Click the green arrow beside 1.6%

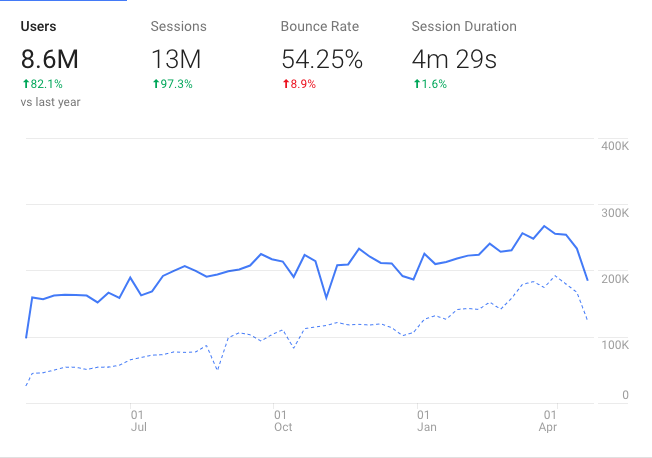(x=416, y=84)
